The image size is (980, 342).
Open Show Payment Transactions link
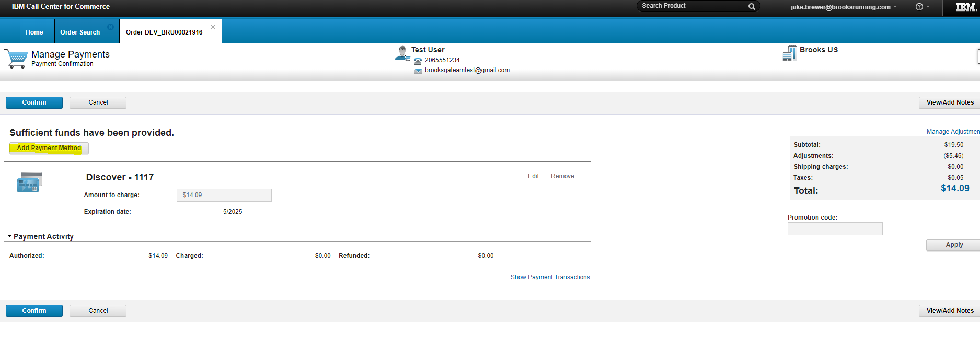(x=550, y=277)
